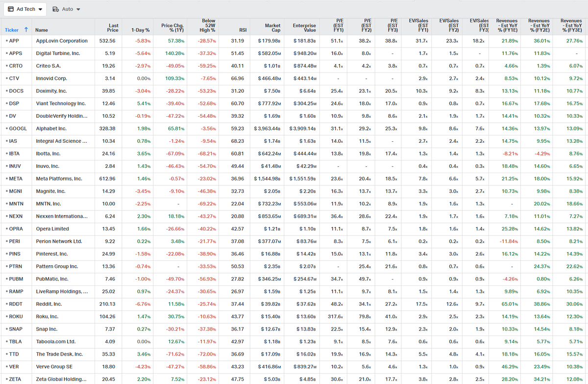Sort by 1-Day % column header
The image size is (588, 384).
140,30
